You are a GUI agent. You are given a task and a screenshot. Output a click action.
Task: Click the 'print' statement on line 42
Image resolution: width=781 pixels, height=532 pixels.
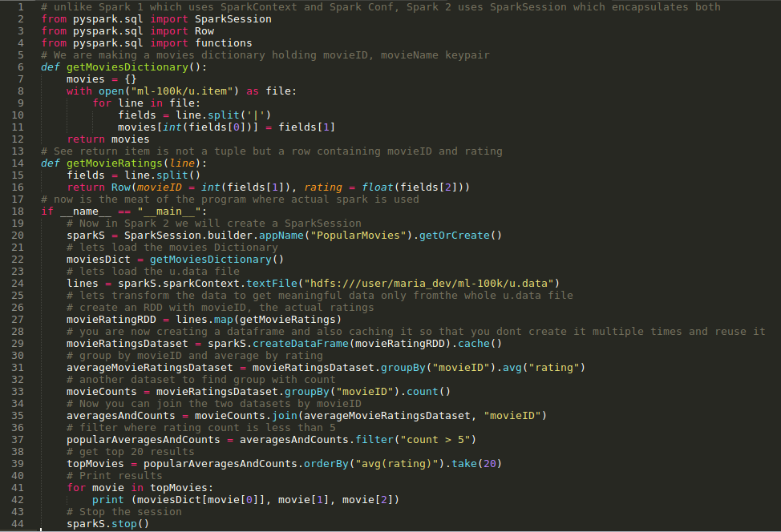click(x=107, y=500)
